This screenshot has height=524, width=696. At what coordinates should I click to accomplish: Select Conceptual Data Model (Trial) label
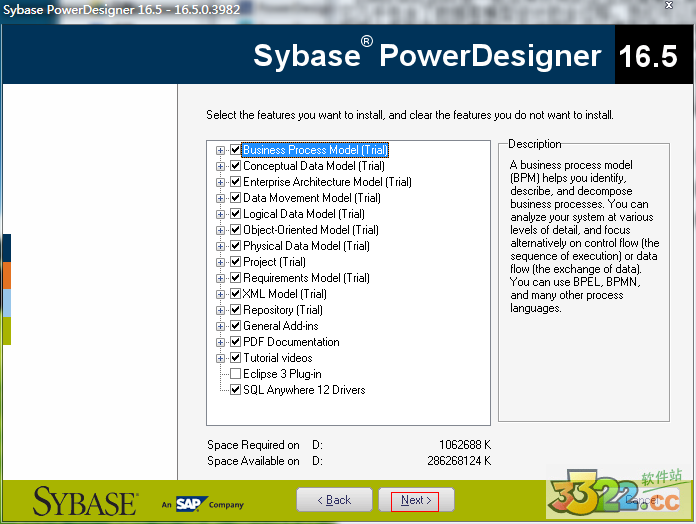pyautogui.click(x=314, y=166)
